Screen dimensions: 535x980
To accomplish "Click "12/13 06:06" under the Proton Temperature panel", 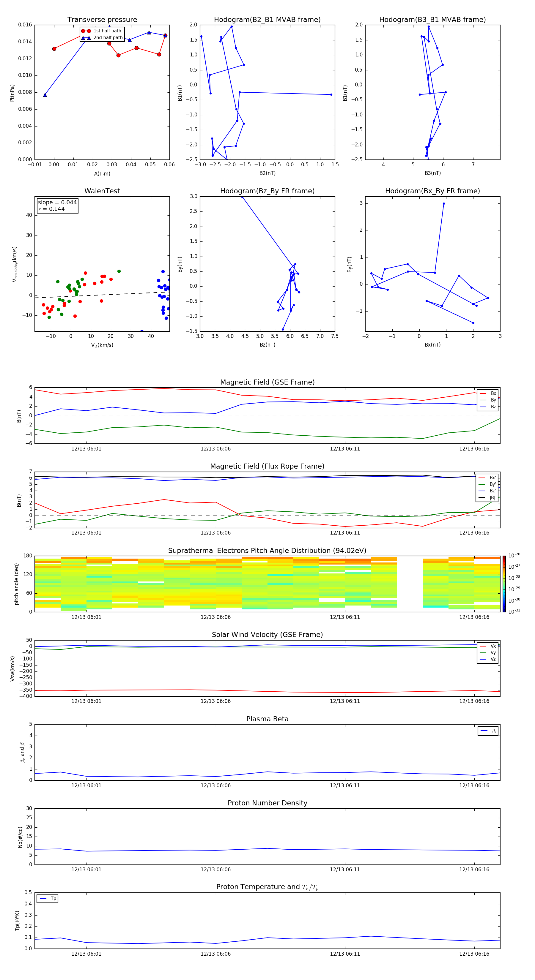I will tap(215, 954).
